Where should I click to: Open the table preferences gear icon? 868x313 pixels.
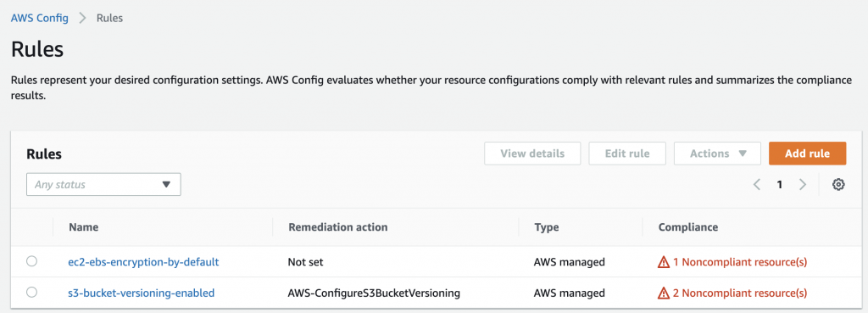(838, 185)
